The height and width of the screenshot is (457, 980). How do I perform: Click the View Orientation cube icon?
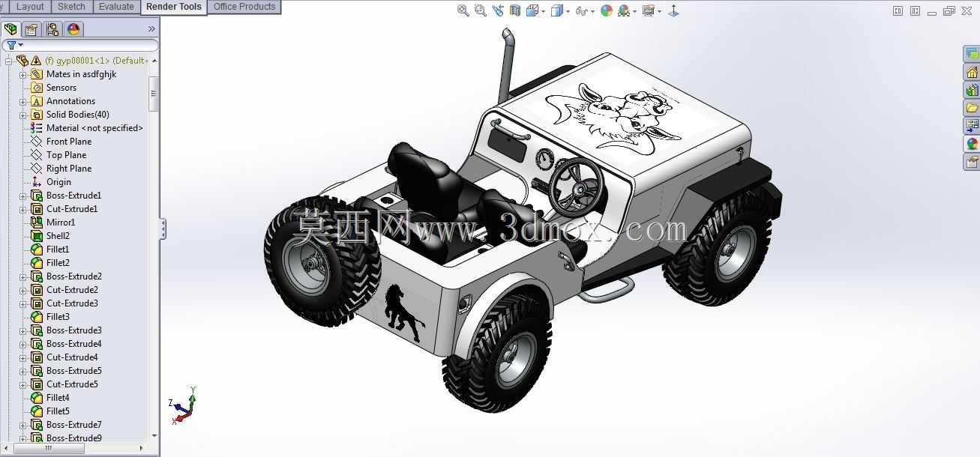tap(532, 10)
